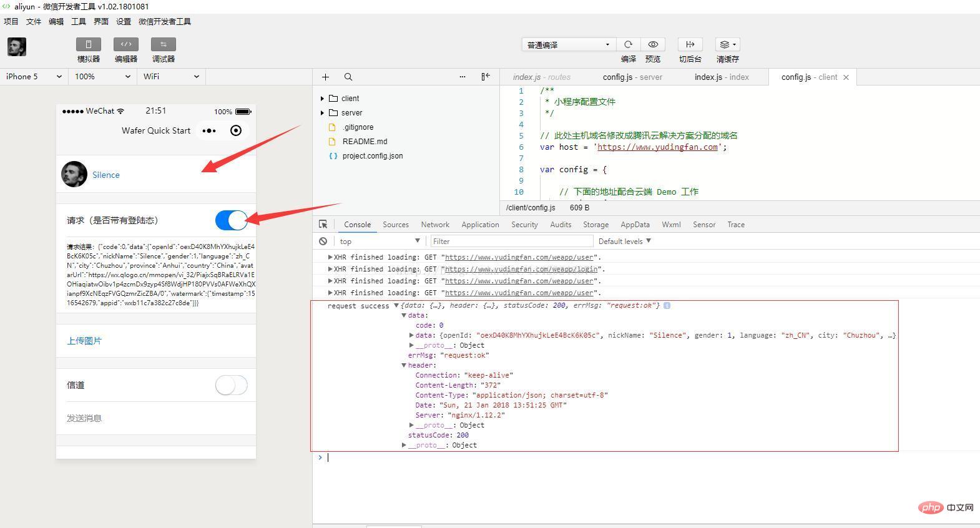The height and width of the screenshot is (528, 980).
Task: Click the switch-to-background icon
Action: (690, 44)
